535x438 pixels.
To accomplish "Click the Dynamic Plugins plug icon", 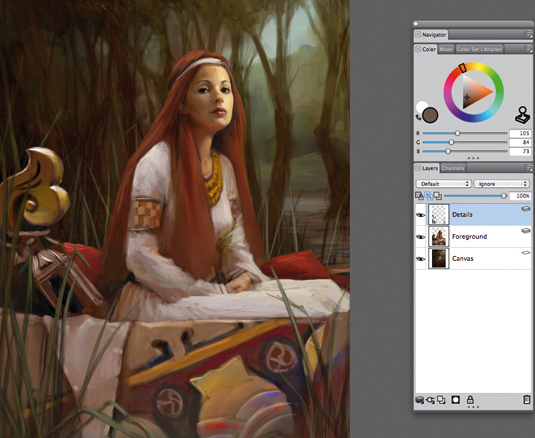I will tap(431, 399).
